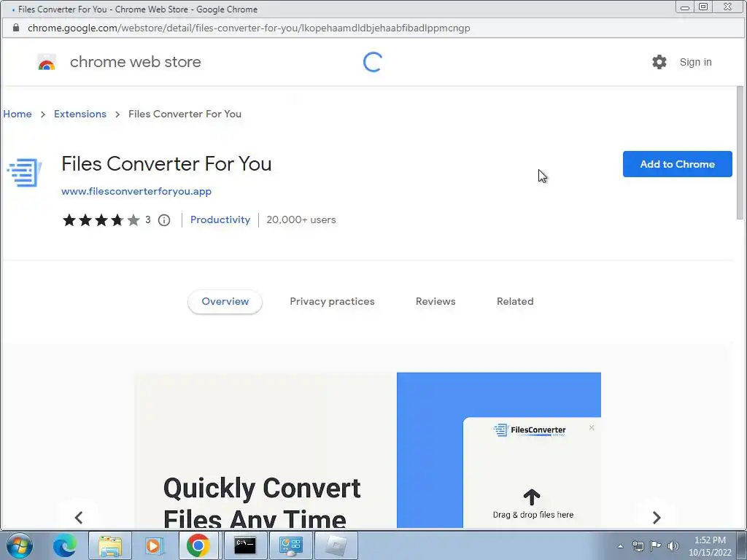Open the Reviews tab

pyautogui.click(x=436, y=301)
